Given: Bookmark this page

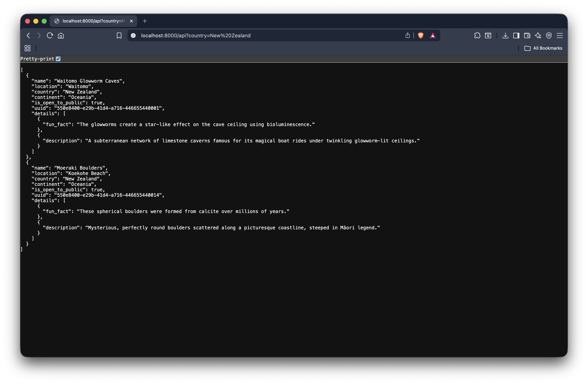Looking at the screenshot, I should 119,36.
